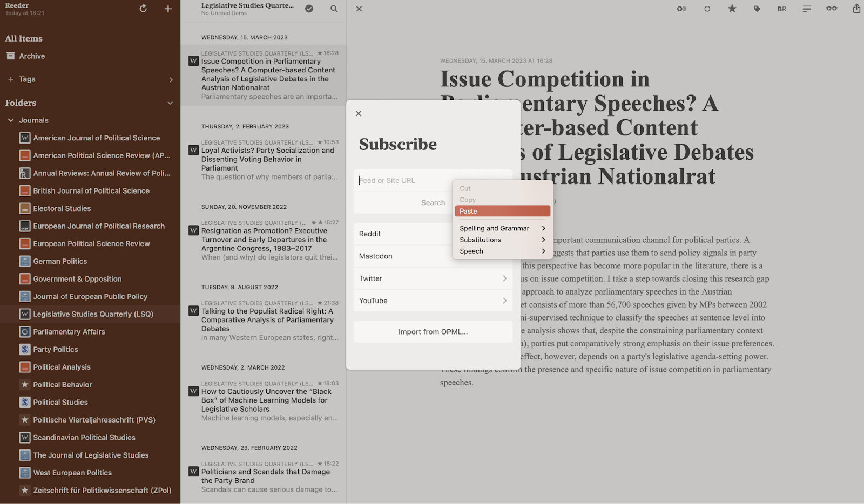This screenshot has height=504, width=864.
Task: Close the article viewer with the X
Action: (359, 9)
